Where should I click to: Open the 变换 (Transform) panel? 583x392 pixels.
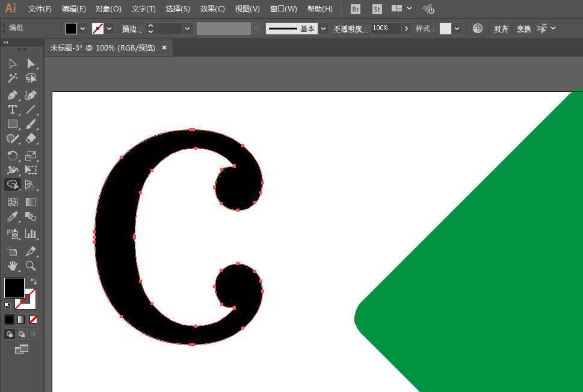[x=523, y=28]
